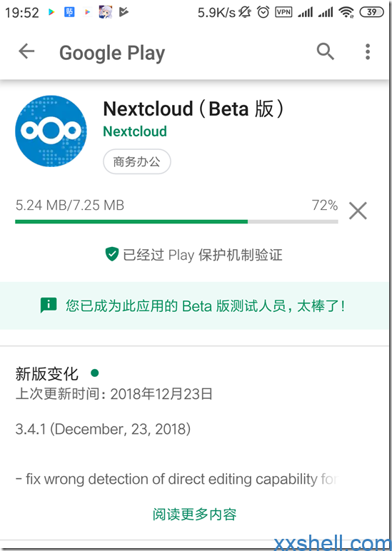Tap the VPN status bar icon
This screenshot has width=392, height=551.
(x=283, y=12)
